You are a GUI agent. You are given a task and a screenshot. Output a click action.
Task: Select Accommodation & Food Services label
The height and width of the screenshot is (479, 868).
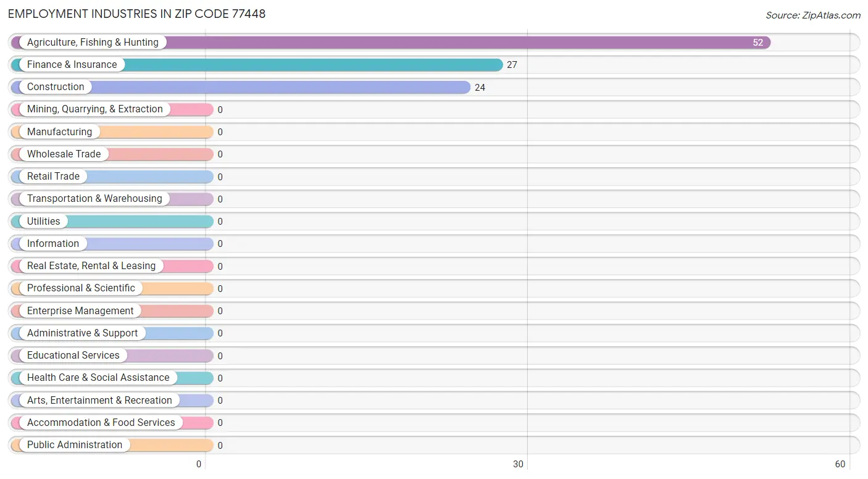tap(101, 423)
